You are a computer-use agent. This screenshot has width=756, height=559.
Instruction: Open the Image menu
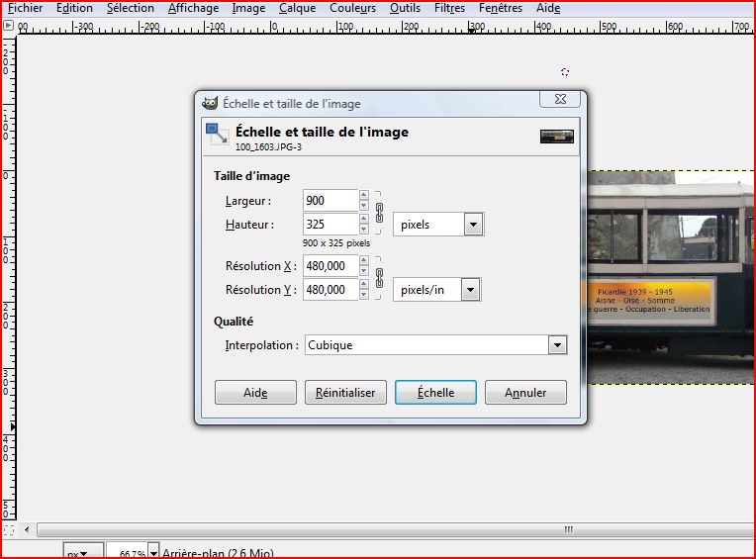(x=248, y=8)
